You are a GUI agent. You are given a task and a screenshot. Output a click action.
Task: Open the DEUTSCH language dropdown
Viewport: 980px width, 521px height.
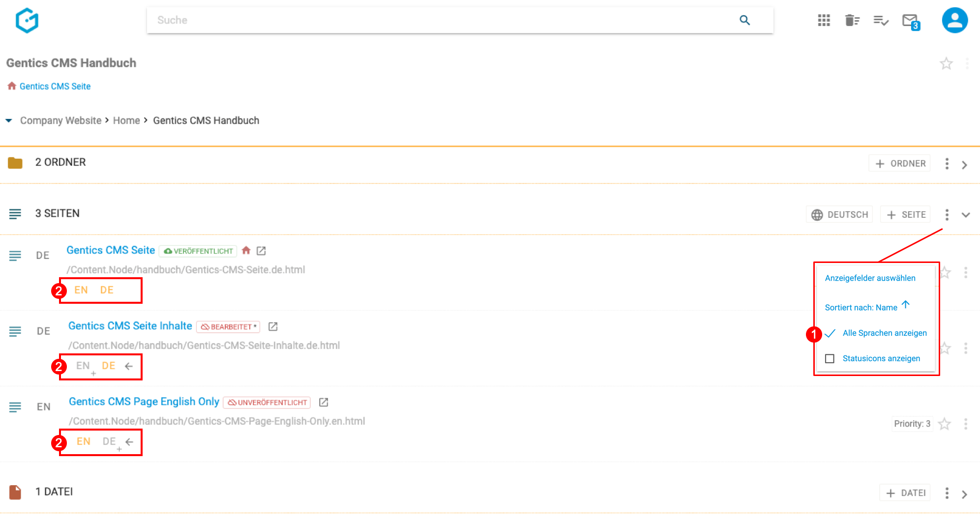coord(839,215)
